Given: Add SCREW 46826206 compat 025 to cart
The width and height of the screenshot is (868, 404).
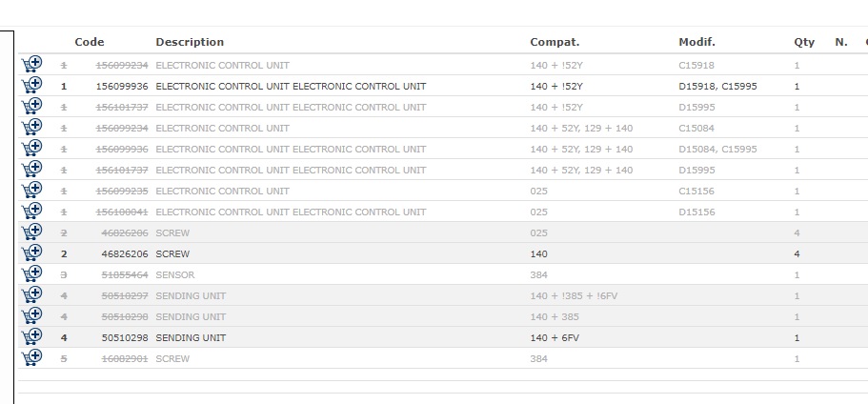Looking at the screenshot, I should click(31, 232).
